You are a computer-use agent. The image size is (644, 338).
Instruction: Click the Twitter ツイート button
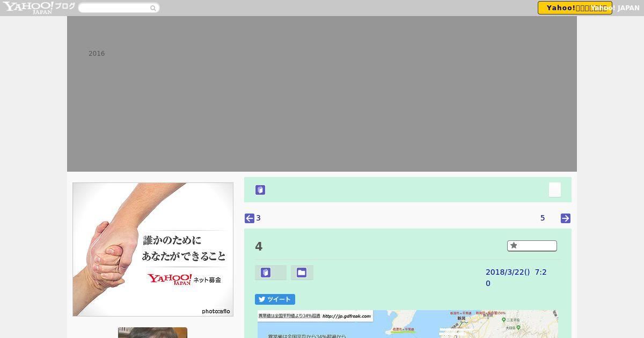click(x=275, y=299)
